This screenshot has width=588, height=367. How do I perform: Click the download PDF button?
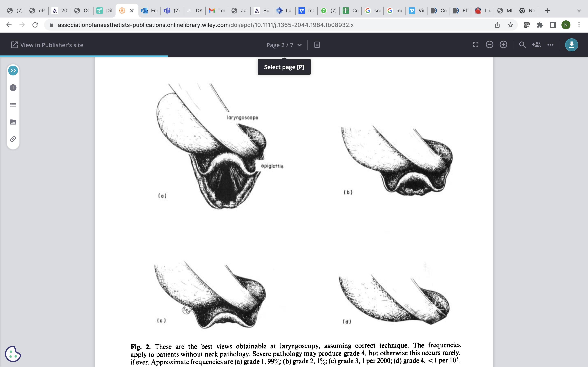571,45
